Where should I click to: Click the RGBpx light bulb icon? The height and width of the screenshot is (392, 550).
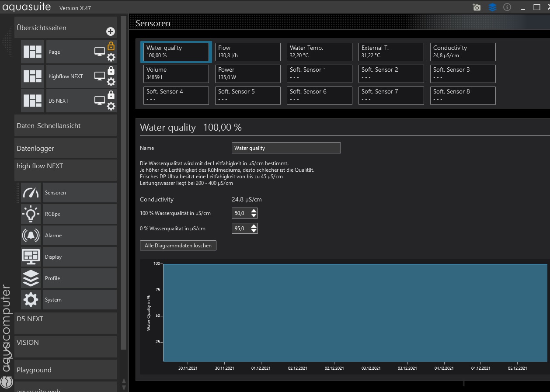click(31, 214)
